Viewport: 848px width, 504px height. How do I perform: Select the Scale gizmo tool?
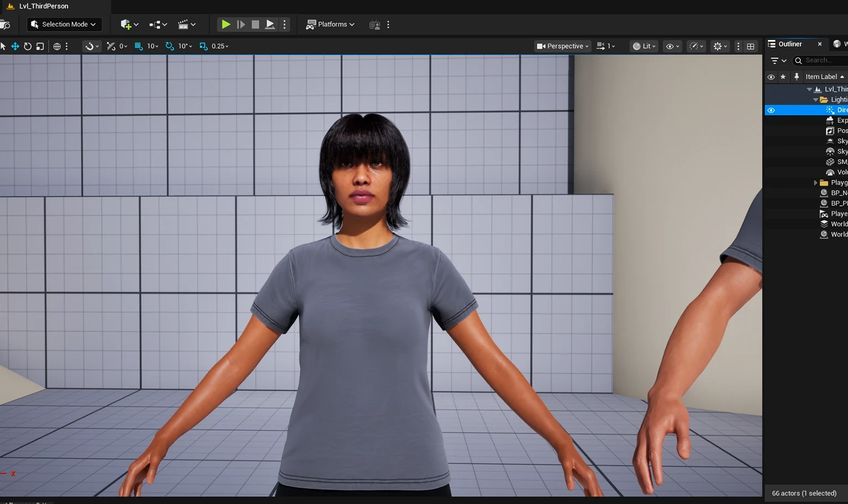tap(40, 46)
